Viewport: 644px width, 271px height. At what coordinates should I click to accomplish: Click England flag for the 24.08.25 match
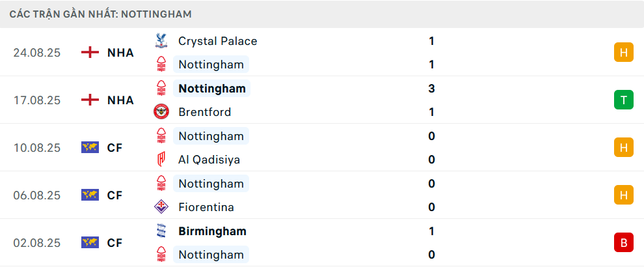pos(90,53)
